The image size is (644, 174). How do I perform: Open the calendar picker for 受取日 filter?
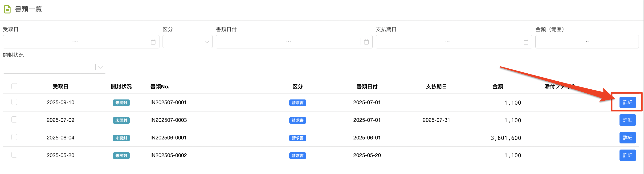point(153,42)
